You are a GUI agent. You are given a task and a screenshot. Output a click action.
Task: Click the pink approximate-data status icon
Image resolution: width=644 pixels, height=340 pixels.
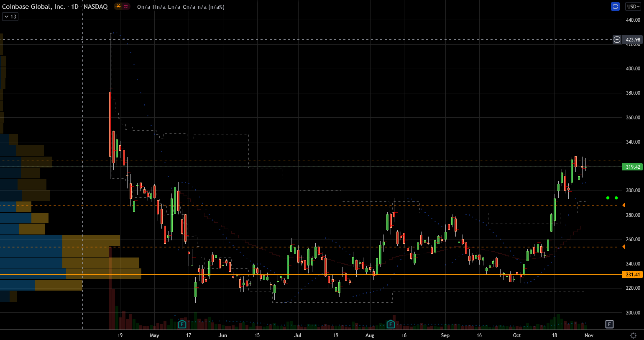[x=126, y=7]
